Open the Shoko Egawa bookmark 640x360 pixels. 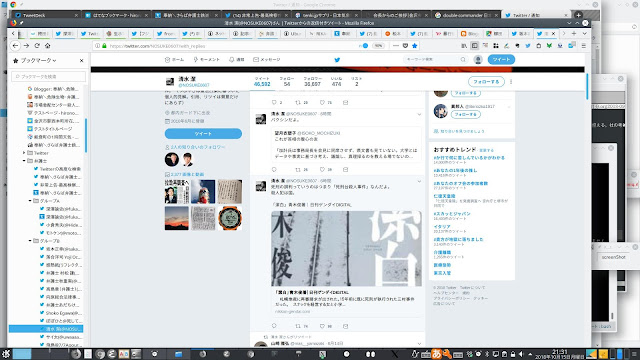point(60,313)
